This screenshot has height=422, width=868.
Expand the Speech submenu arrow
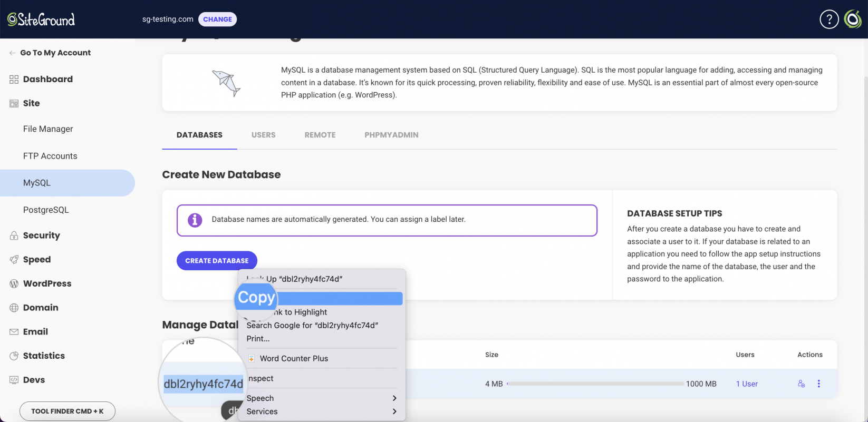tap(394, 398)
